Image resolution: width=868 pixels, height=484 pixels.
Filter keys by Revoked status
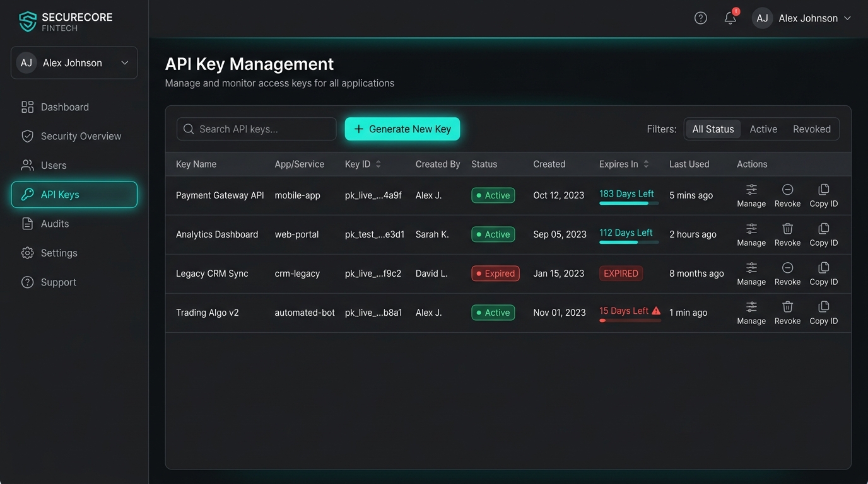coord(811,129)
